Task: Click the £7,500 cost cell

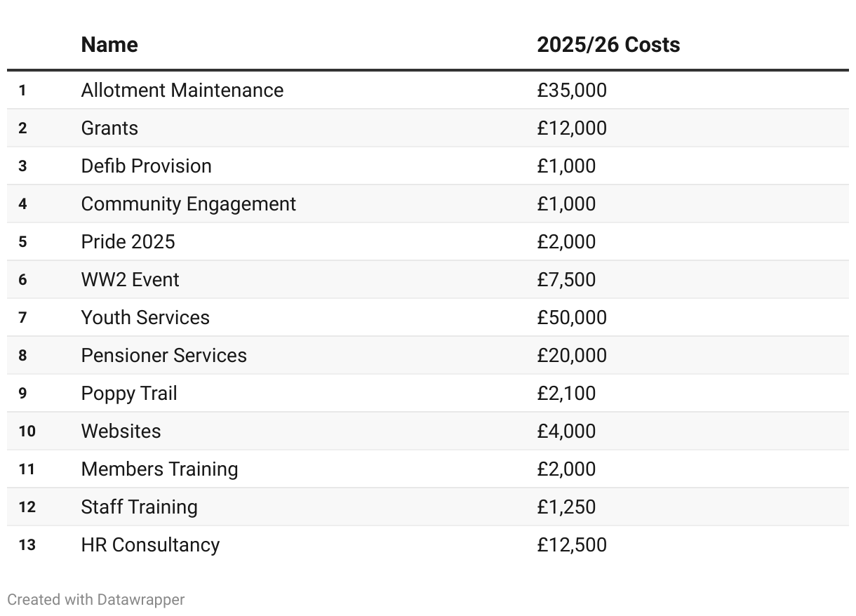Action: point(566,280)
